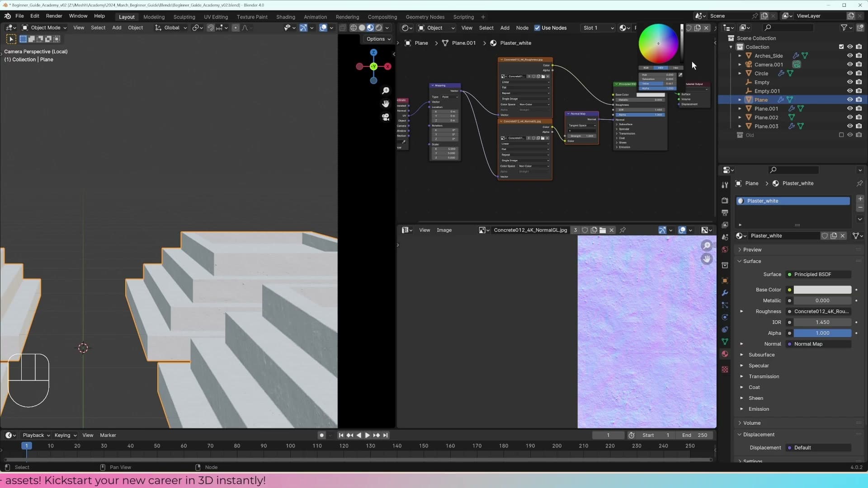Open the viewport Options dropdown

point(378,39)
